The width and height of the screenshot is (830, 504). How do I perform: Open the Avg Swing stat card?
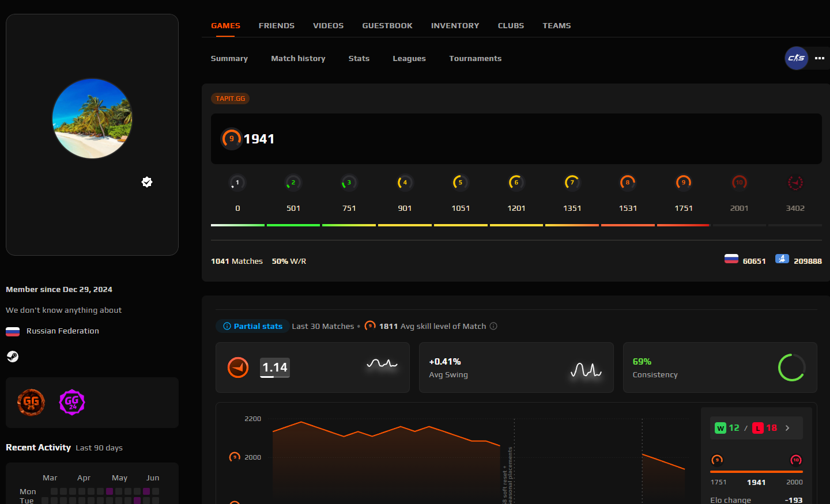click(516, 367)
